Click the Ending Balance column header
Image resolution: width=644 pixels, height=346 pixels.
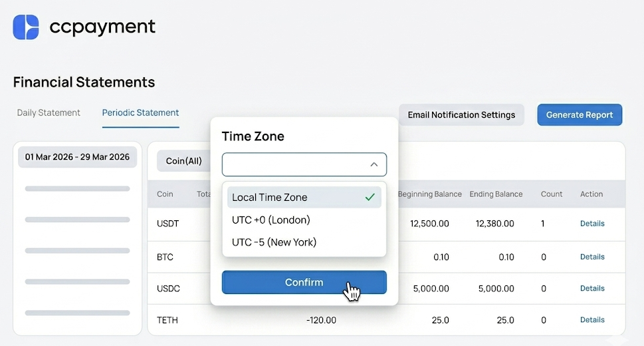point(496,194)
